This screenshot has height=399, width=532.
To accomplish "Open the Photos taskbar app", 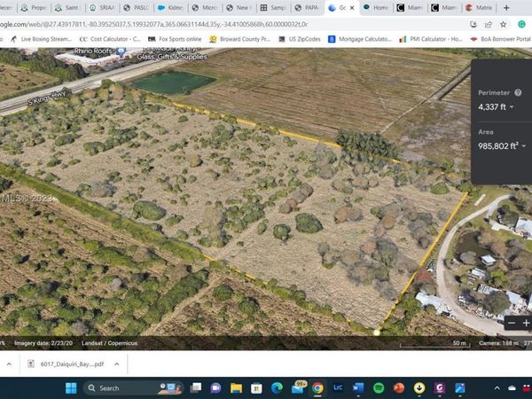I will (460, 388).
